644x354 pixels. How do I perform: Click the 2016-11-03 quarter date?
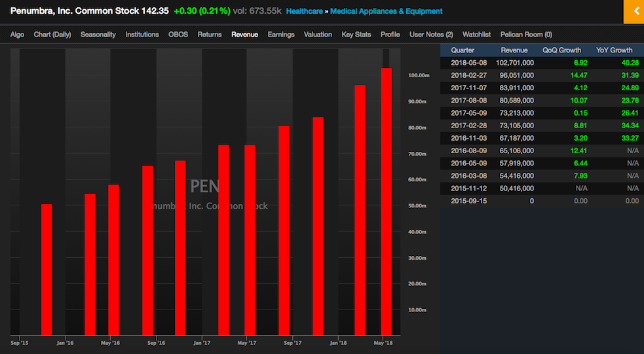coord(468,138)
